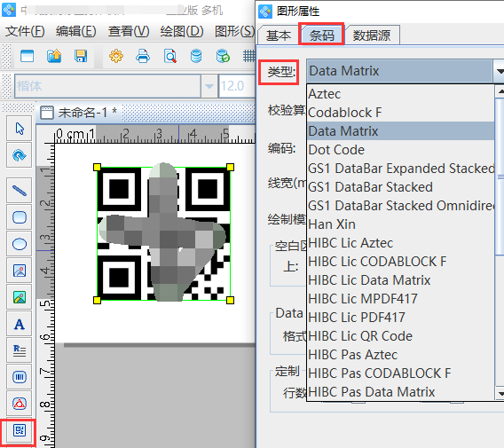
Task: Switch to the 条码 tab
Action: (322, 35)
